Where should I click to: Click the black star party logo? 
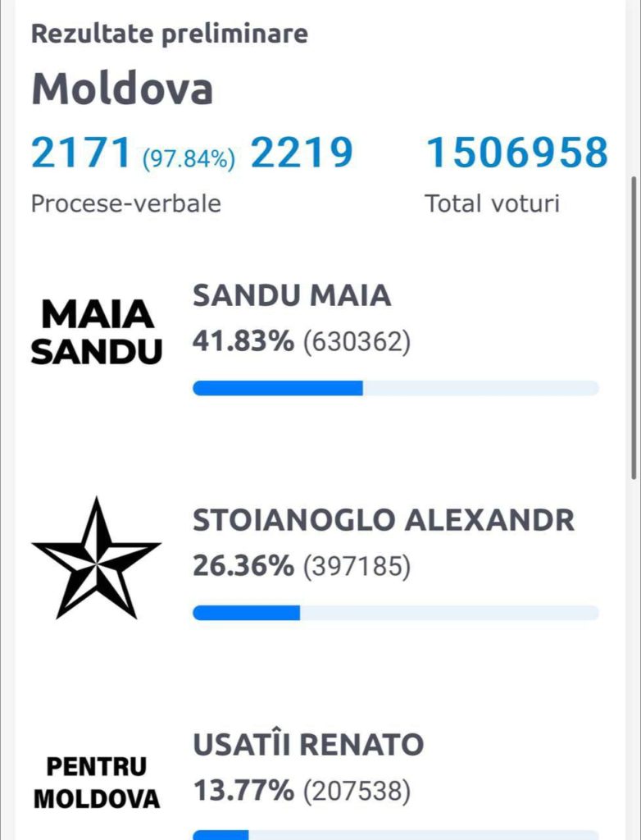(96, 558)
